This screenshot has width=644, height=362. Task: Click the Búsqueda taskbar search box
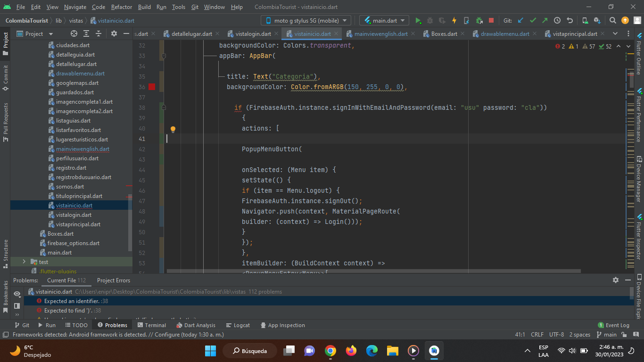(250, 351)
